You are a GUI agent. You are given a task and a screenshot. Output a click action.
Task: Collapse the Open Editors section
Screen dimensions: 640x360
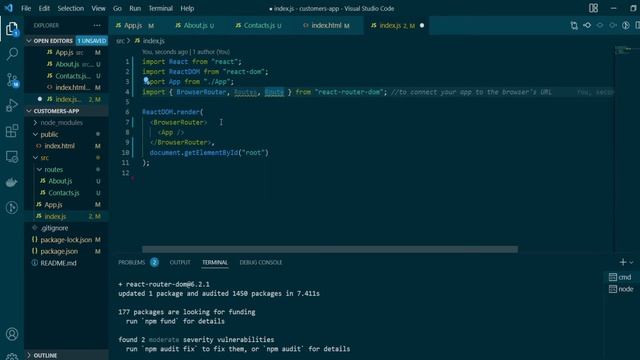tap(29, 41)
